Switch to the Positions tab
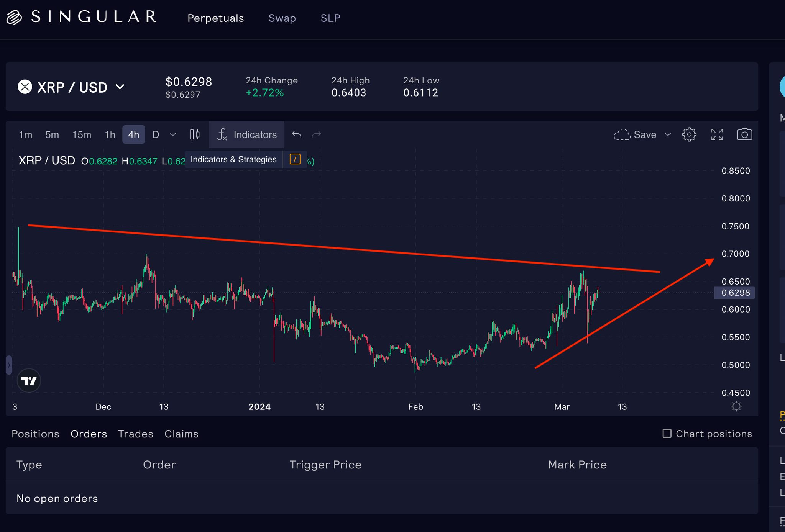Image resolution: width=785 pixels, height=532 pixels. coord(35,434)
